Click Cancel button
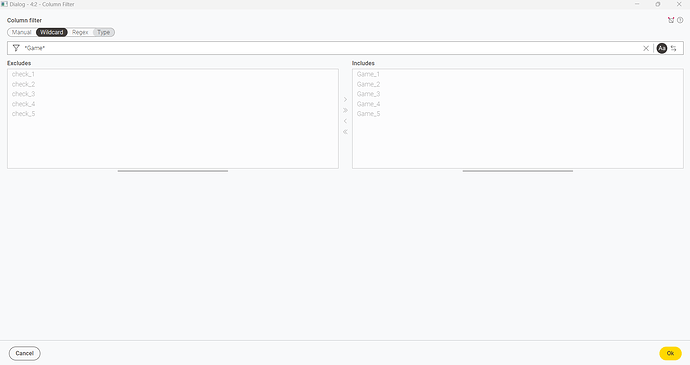Image resolution: width=690 pixels, height=365 pixels. tap(25, 353)
